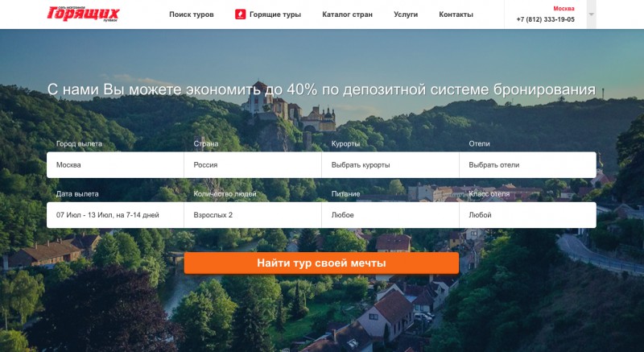Viewport: 644px width, 352px height.
Task: Open the Питание dropdown showing Любое
Action: pos(390,215)
